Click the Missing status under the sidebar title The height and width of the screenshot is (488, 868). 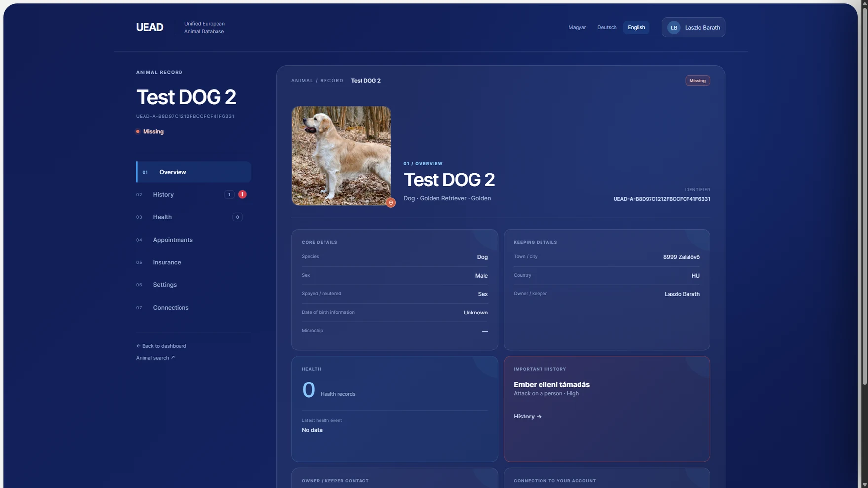pos(150,132)
